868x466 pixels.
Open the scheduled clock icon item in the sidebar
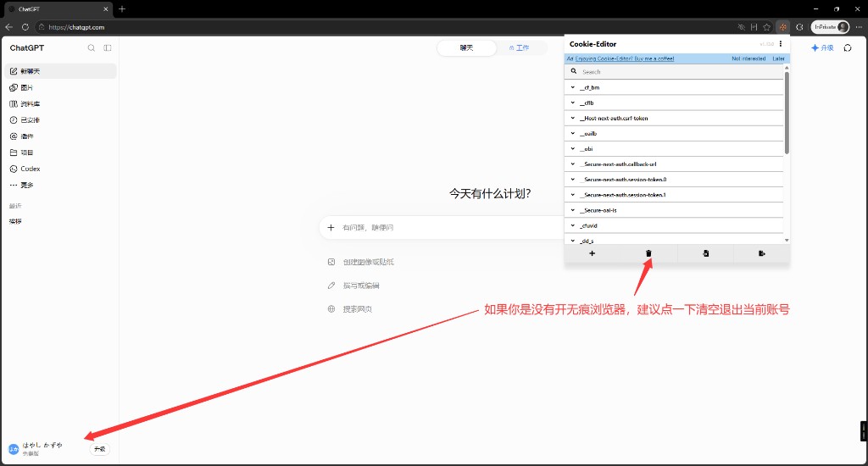pyautogui.click(x=14, y=120)
